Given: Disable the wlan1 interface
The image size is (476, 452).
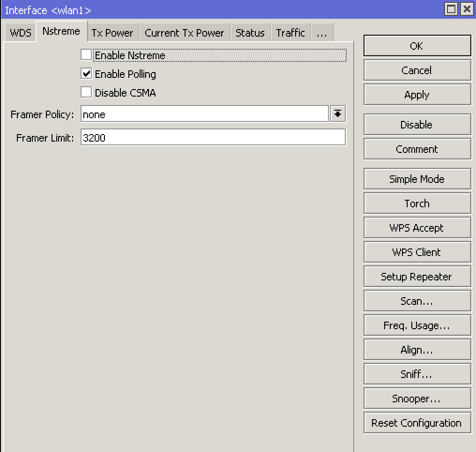Looking at the screenshot, I should tap(417, 125).
